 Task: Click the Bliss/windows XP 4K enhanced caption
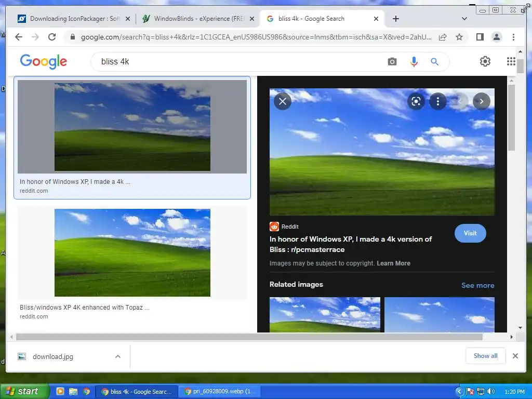[85, 308]
